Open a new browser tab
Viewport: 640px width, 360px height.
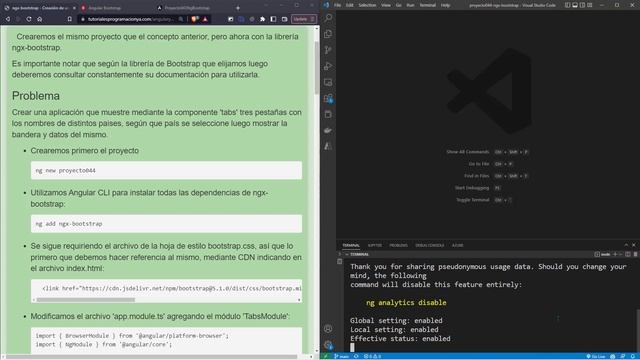tap(238, 8)
